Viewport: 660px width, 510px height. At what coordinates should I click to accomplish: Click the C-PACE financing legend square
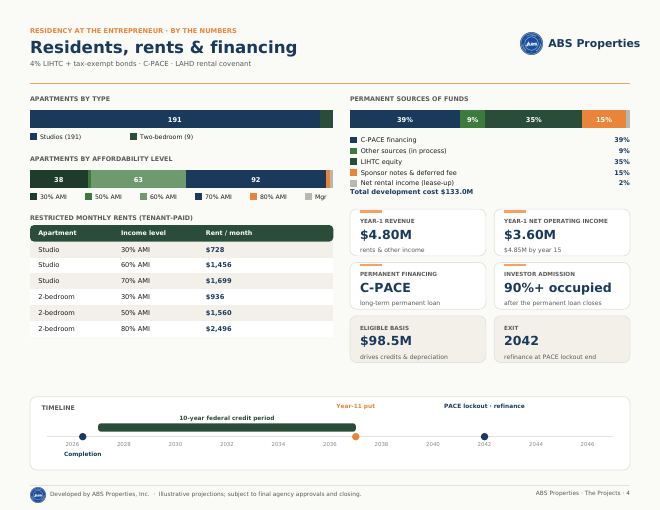[354, 140]
